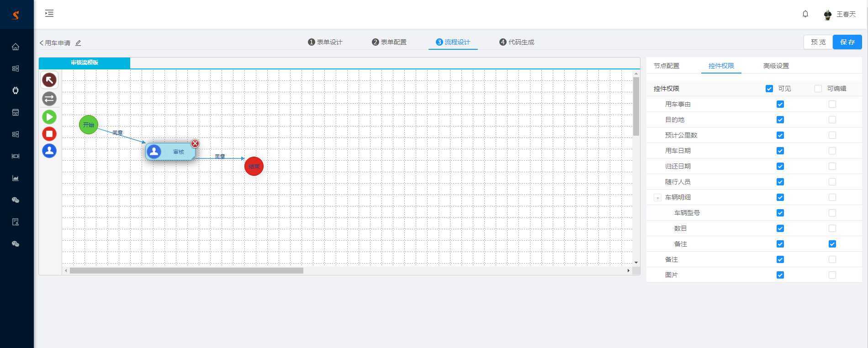This screenshot has height=348, width=868.
Task: Enable 可编辑 for 预计公里数
Action: point(832,135)
